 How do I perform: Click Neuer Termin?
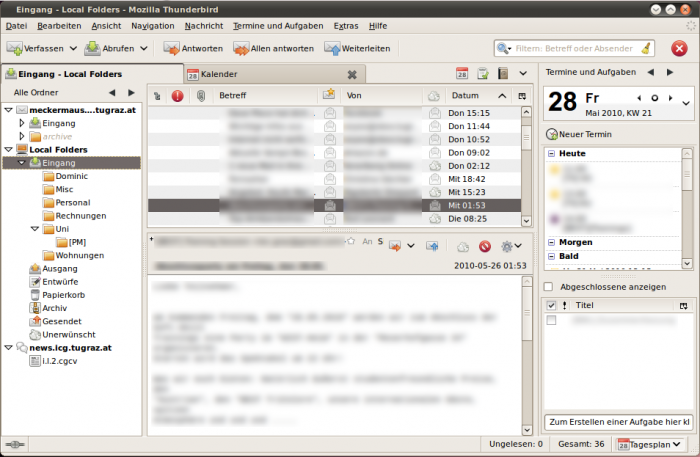(579, 134)
